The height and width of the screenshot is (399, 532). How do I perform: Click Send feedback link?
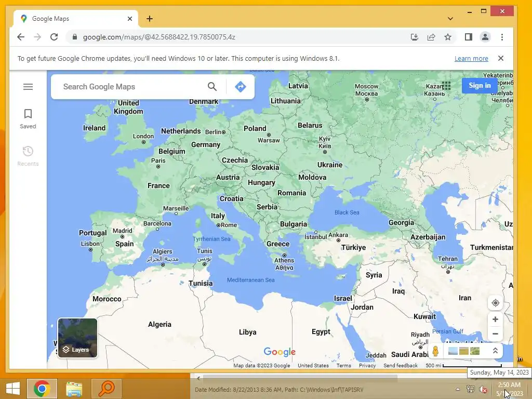pos(401,365)
